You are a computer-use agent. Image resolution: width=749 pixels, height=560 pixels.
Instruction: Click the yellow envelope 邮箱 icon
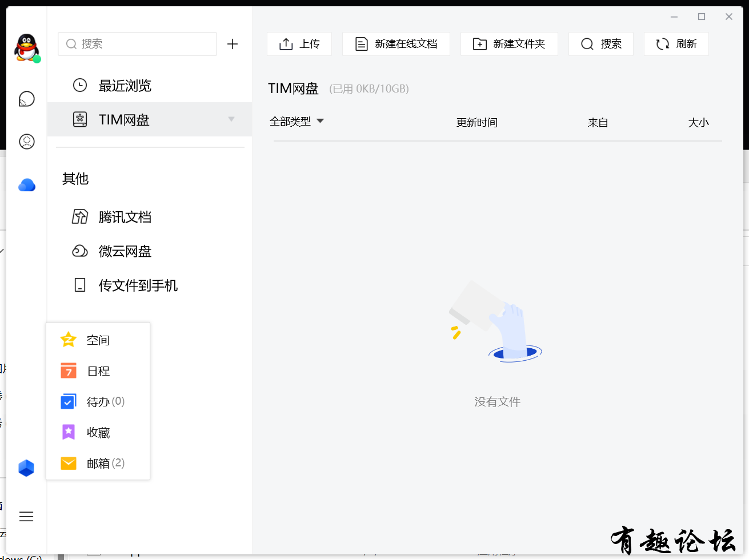(x=69, y=463)
